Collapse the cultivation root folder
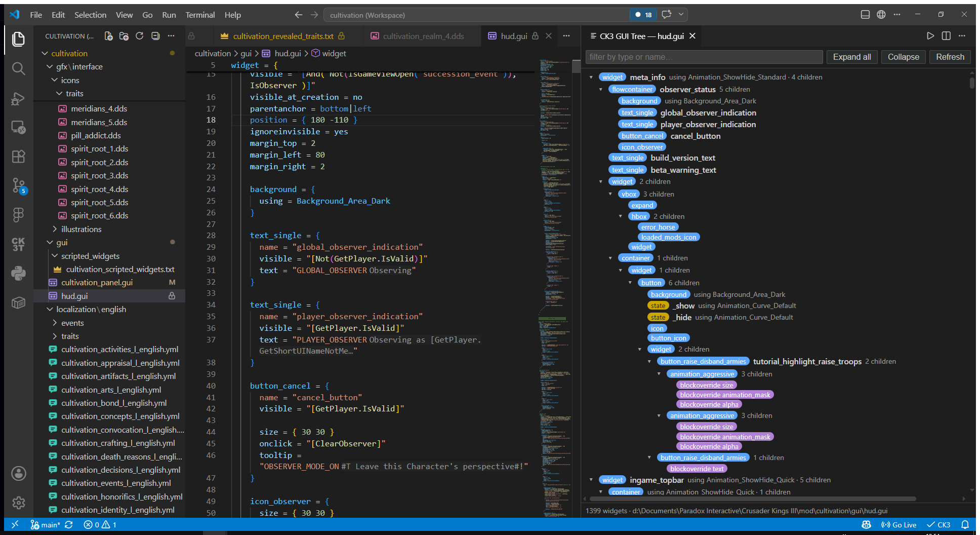The image size is (980, 535). coord(45,53)
